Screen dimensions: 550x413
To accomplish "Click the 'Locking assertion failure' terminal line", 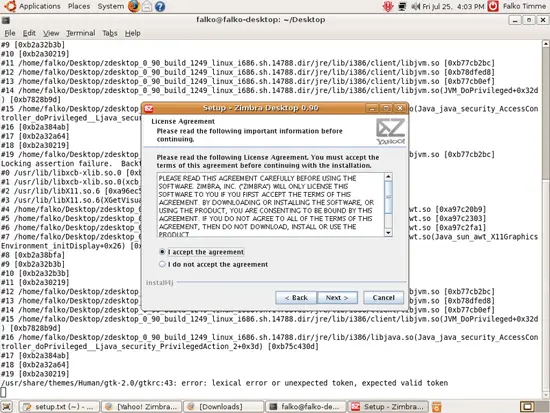I will [70, 164].
